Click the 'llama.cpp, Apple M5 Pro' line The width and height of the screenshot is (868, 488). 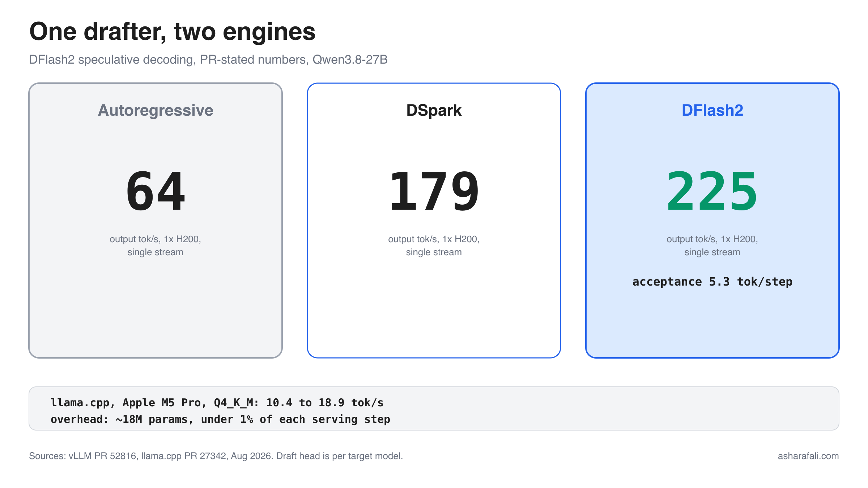217,403
